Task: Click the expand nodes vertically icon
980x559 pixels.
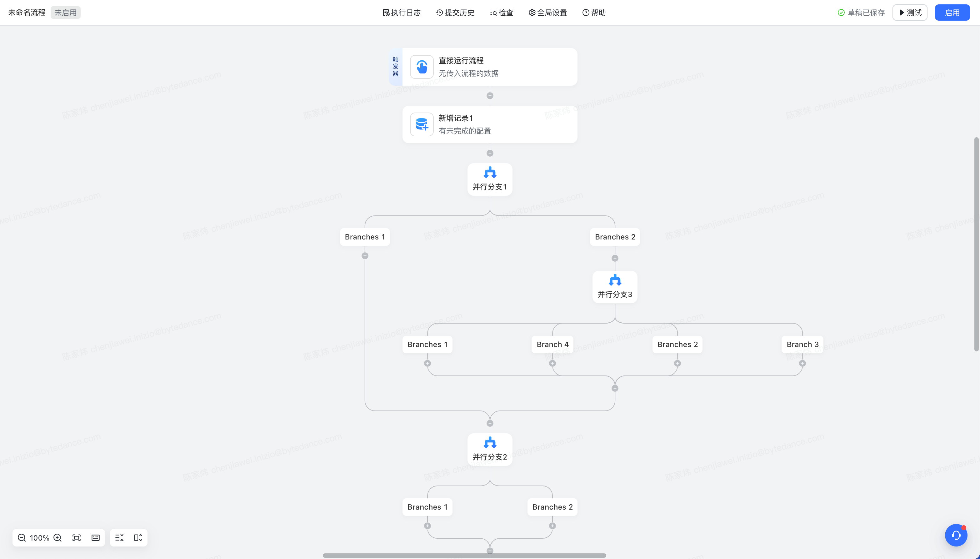Action: (138, 537)
